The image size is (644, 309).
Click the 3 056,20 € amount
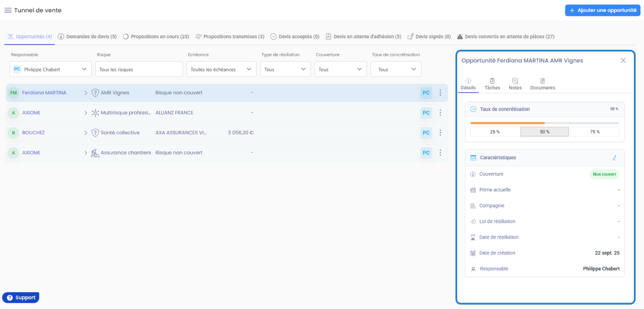pos(240,132)
